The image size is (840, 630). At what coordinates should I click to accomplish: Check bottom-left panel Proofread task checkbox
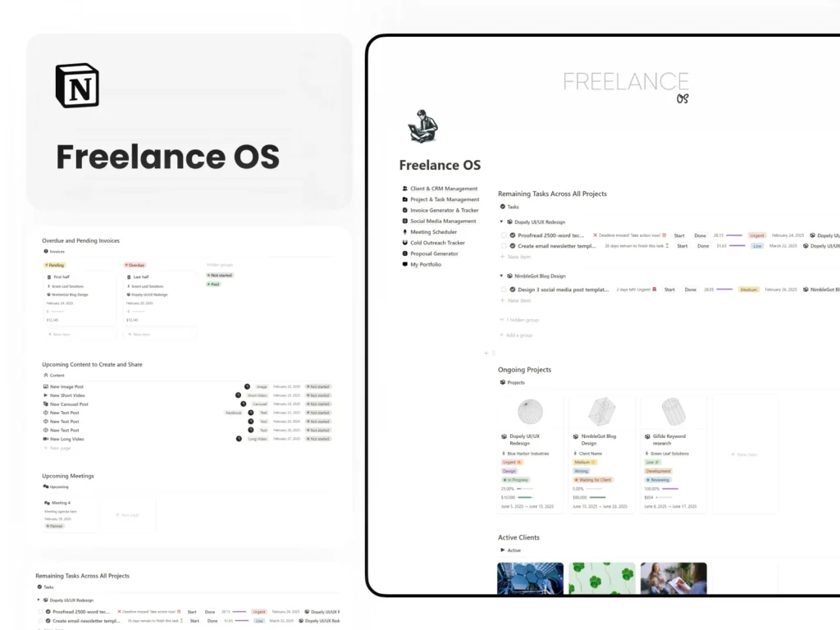[40, 611]
